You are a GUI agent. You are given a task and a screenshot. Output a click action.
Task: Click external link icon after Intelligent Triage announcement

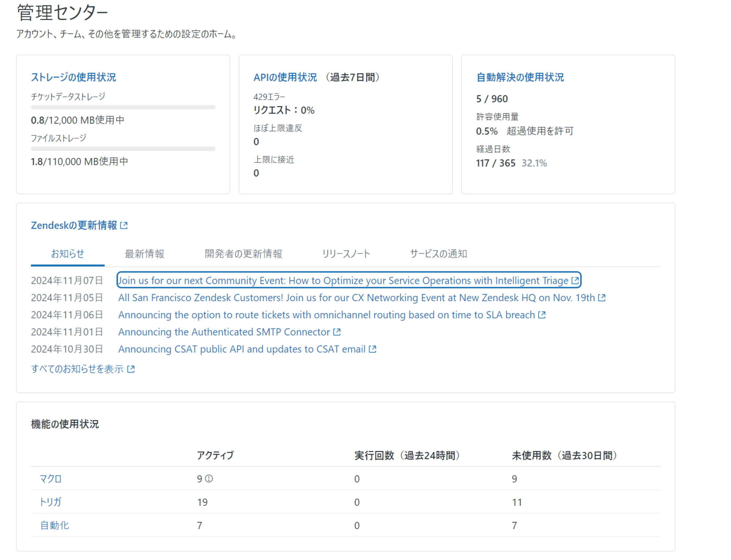pyautogui.click(x=575, y=280)
